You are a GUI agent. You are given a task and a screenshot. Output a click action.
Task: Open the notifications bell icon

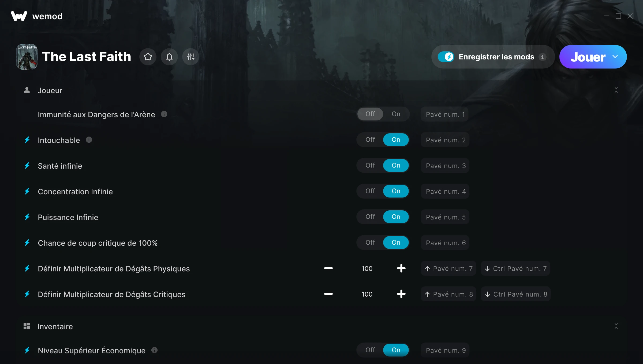169,57
